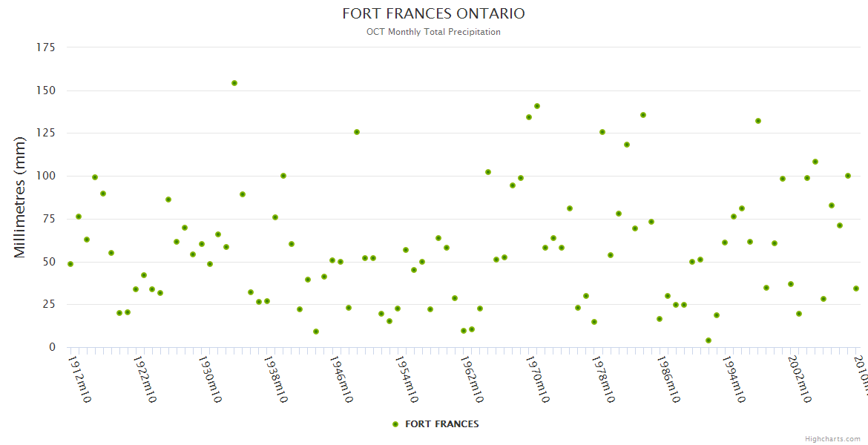Click the rightmost data point at chart edge

tap(855, 289)
